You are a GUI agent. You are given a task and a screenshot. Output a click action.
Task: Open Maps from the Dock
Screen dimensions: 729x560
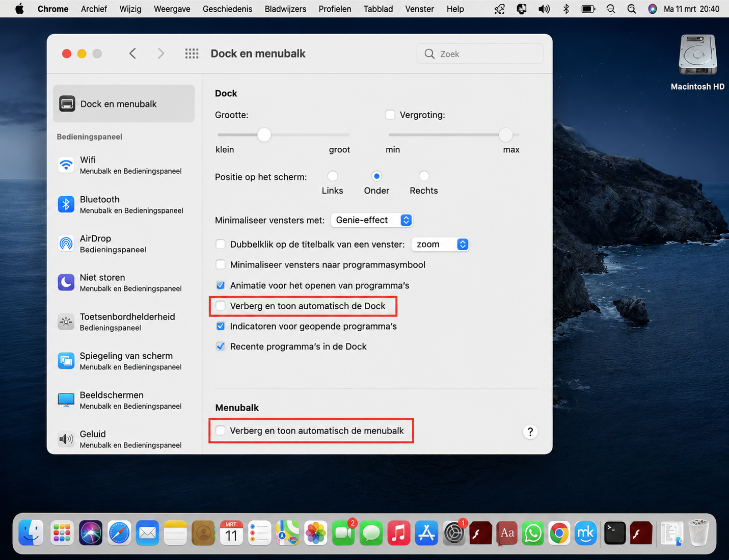(287, 533)
